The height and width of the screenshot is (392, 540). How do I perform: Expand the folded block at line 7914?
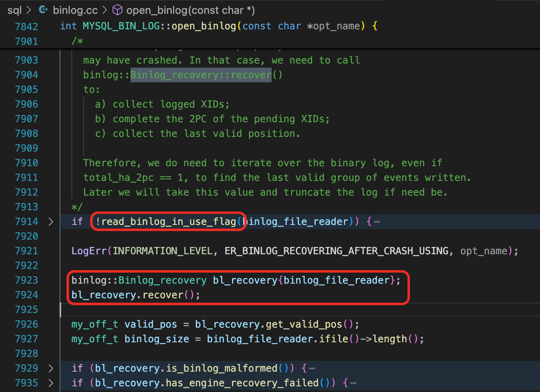click(x=51, y=222)
